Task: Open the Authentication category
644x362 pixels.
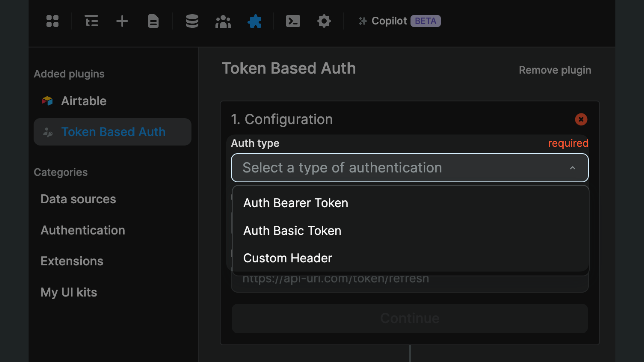Action: (x=83, y=230)
